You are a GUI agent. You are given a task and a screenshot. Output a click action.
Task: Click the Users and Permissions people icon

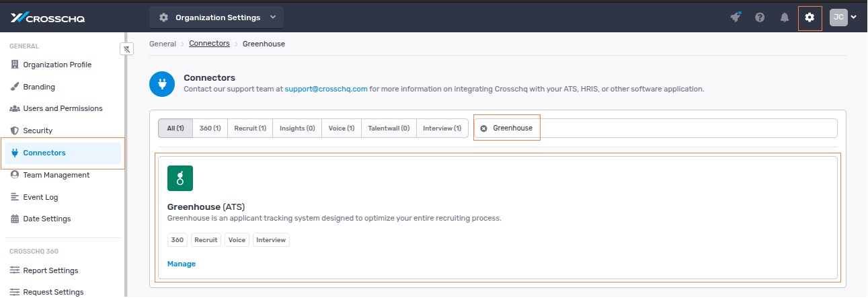point(15,108)
